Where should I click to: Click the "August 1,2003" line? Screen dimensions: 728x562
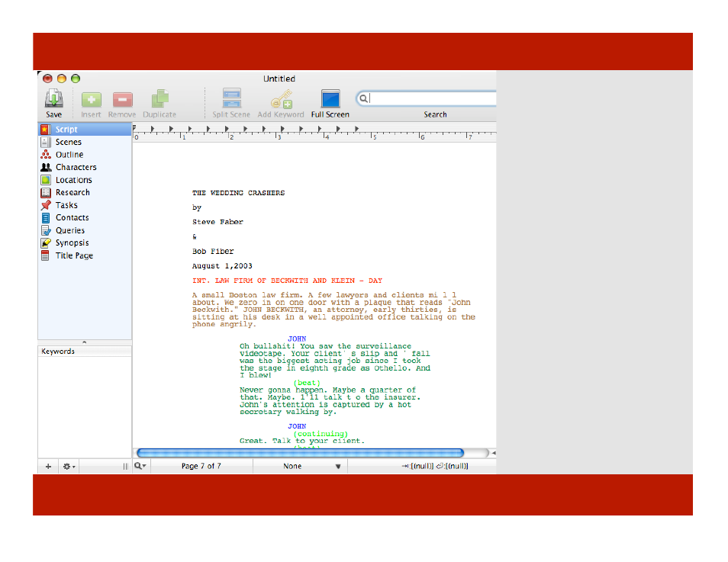(x=222, y=266)
